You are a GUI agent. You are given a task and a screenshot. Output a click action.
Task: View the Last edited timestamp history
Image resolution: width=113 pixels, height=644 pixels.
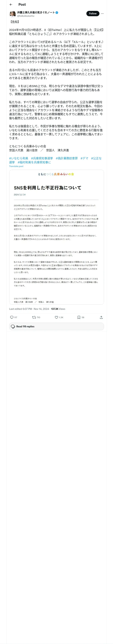pos(21,309)
